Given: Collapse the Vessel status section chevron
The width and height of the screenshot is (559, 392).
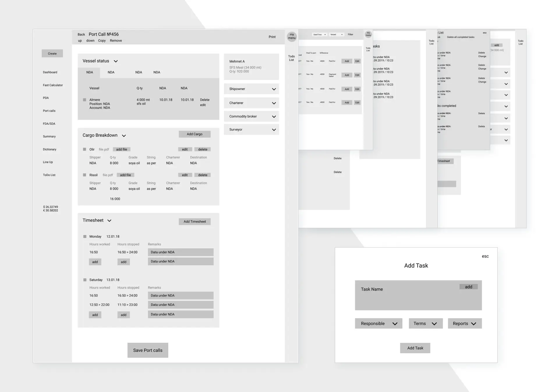Looking at the screenshot, I should pos(116,61).
